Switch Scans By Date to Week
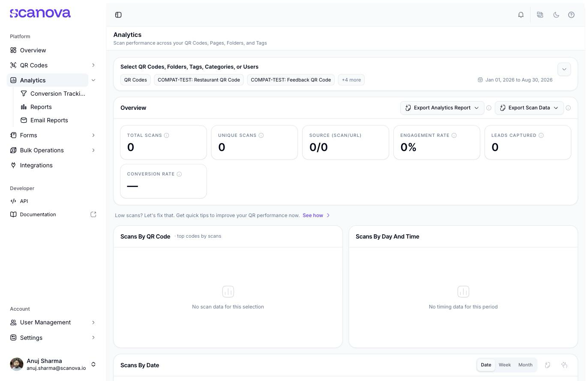The height and width of the screenshot is (381, 588). coord(505,365)
